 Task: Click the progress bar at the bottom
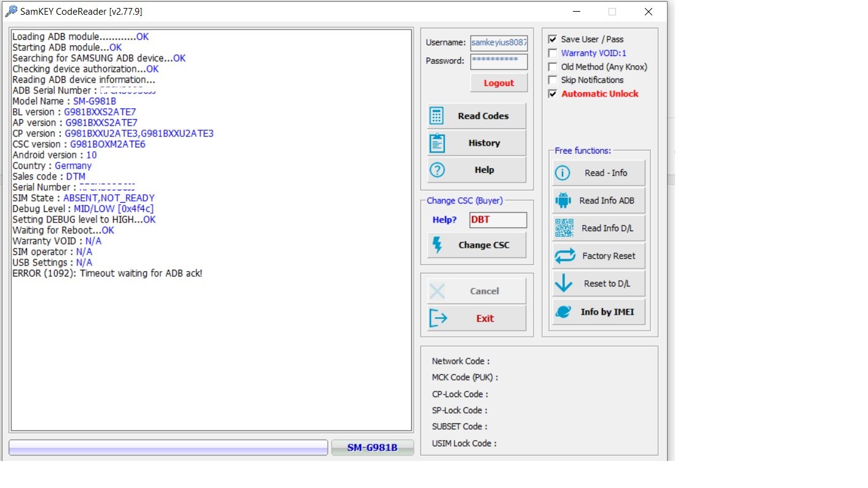pyautogui.click(x=168, y=447)
